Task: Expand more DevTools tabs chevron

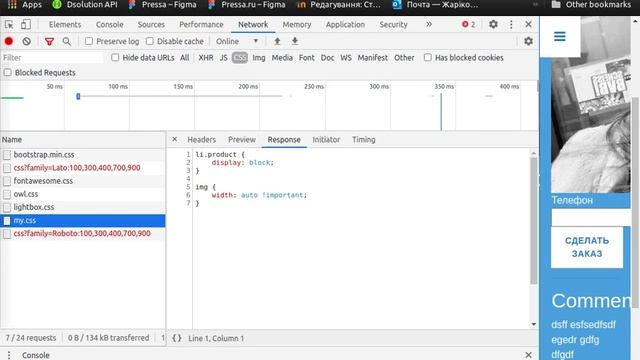Action: [429, 24]
